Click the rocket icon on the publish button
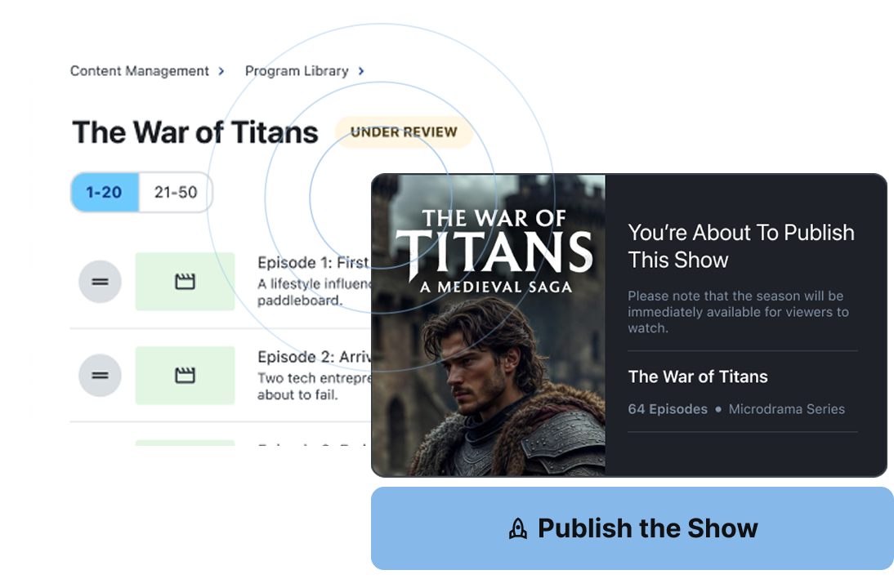 click(x=518, y=528)
